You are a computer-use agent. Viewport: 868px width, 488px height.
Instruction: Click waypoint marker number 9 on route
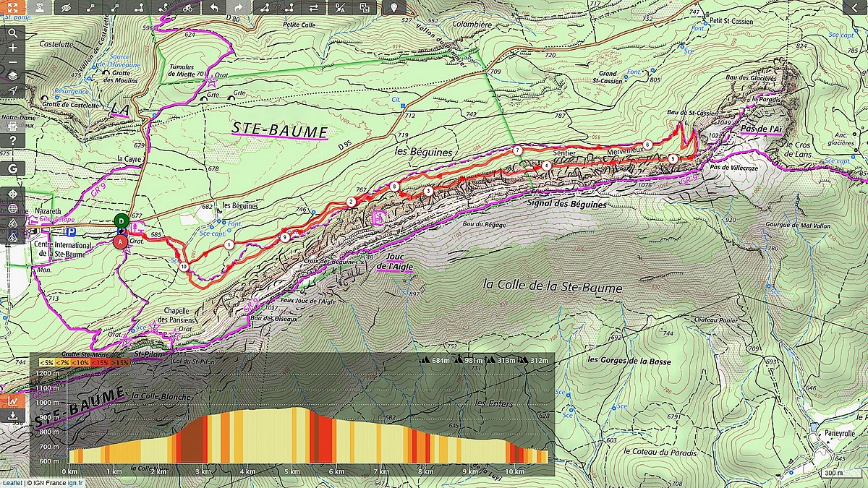coord(285,237)
